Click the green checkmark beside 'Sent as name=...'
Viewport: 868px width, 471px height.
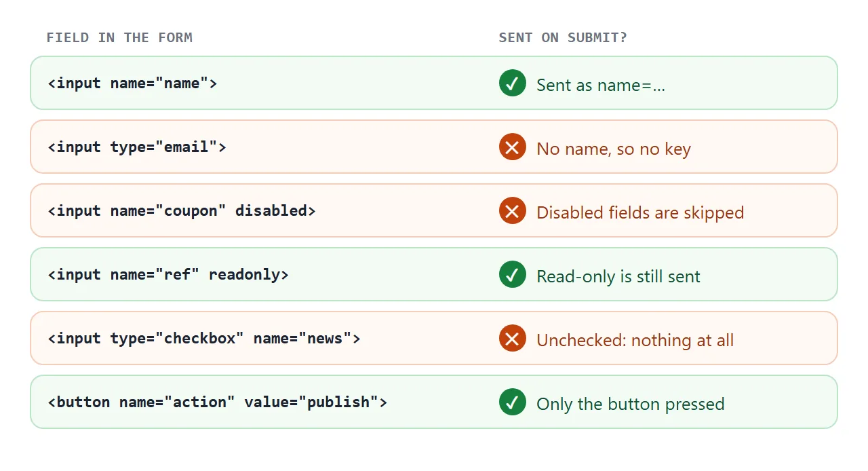point(513,83)
